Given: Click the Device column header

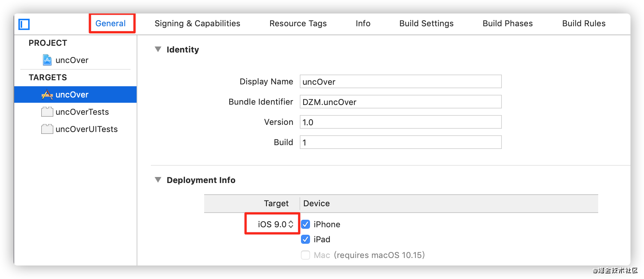Looking at the screenshot, I should 316,203.
